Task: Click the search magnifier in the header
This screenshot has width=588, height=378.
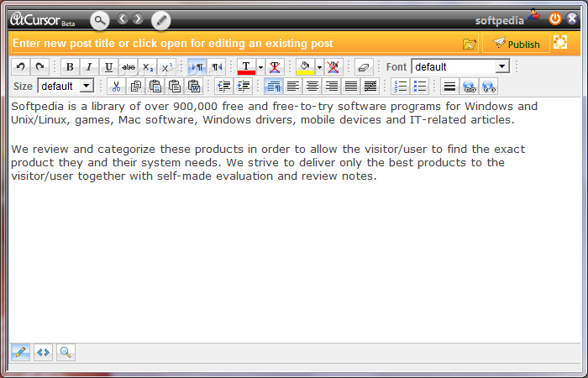Action: coord(100,20)
